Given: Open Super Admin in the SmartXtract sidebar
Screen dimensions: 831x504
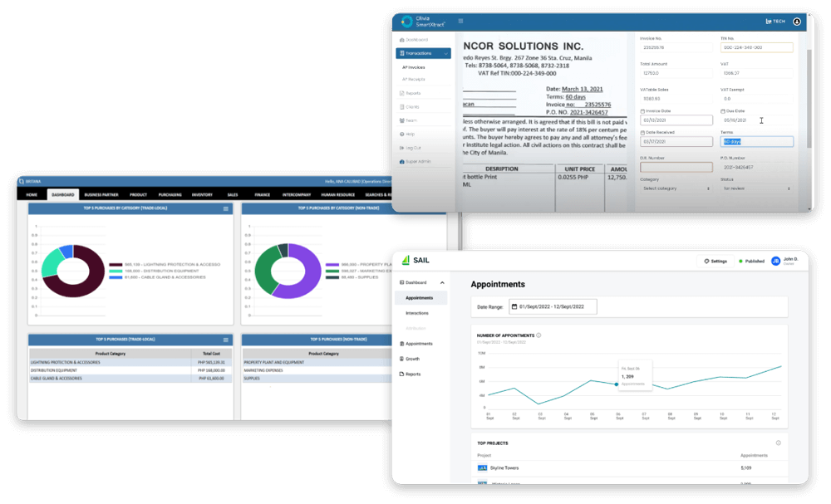Looking at the screenshot, I should tap(415, 161).
